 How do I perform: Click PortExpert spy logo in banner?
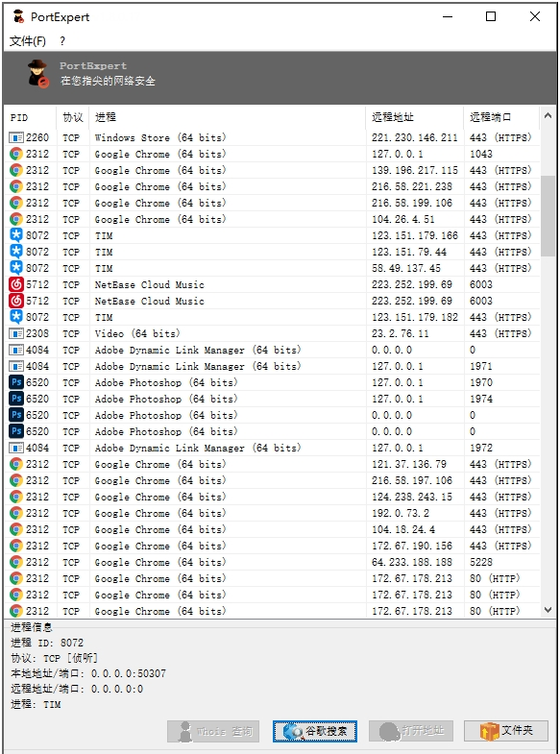point(38,74)
